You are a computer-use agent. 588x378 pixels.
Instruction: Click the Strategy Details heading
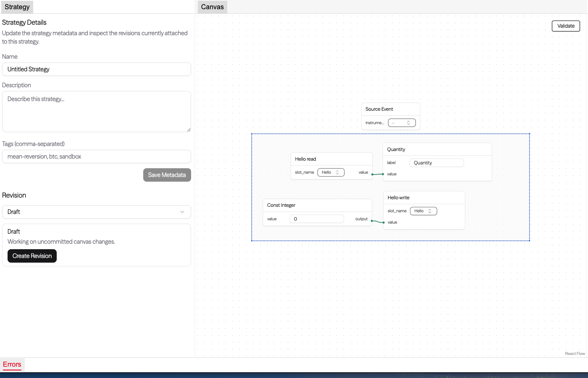coord(24,23)
